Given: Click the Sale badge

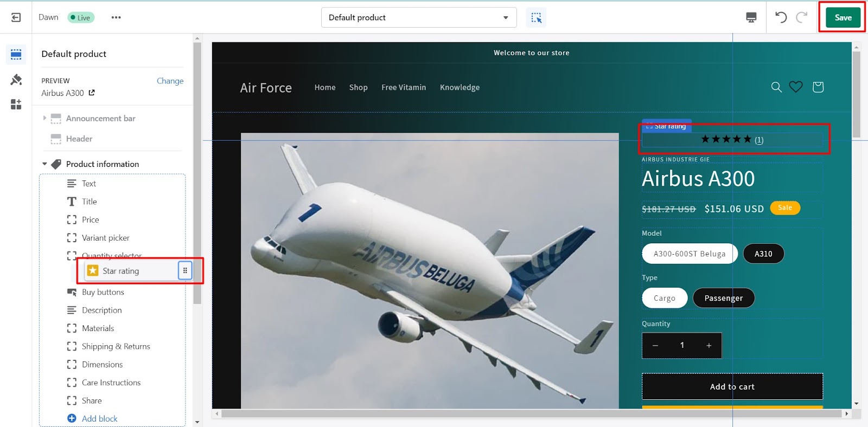Looking at the screenshot, I should [x=785, y=208].
